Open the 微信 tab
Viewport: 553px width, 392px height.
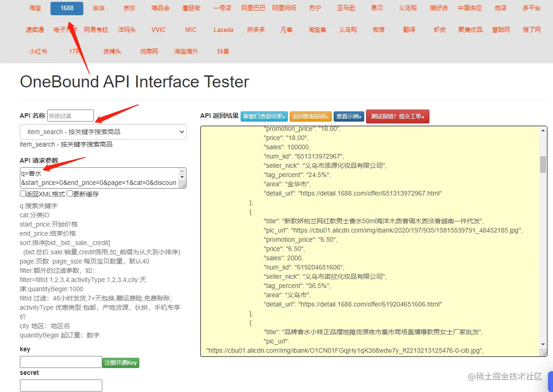point(379,30)
